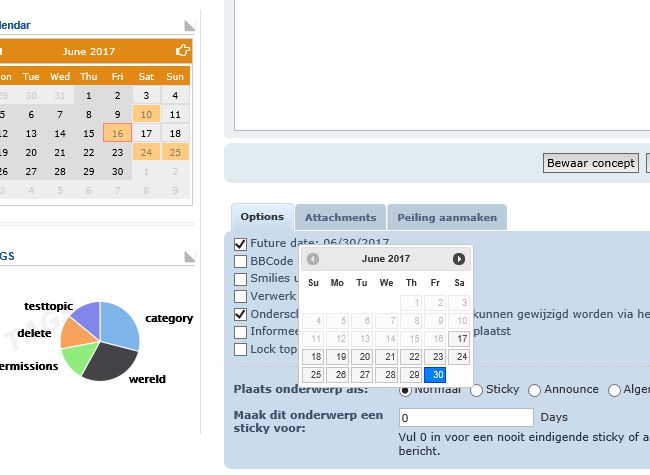This screenshot has height=475, width=650.
Task: Uncheck the Future date checkbox
Action: 240,244
